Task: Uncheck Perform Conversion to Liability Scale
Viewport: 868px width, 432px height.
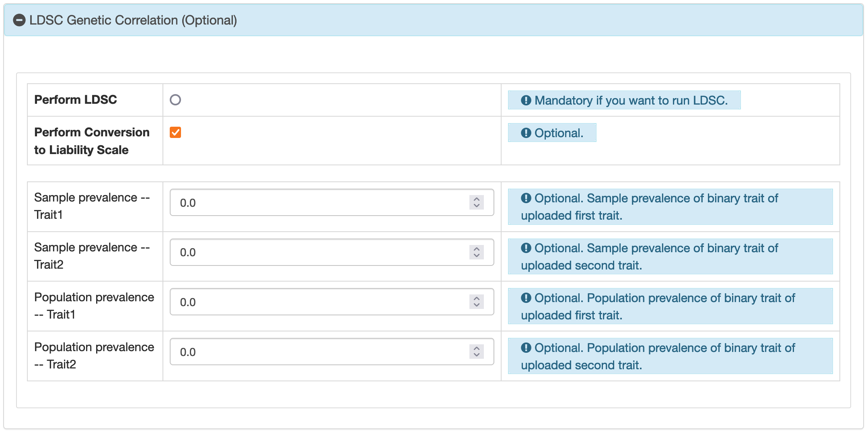Action: click(x=175, y=132)
